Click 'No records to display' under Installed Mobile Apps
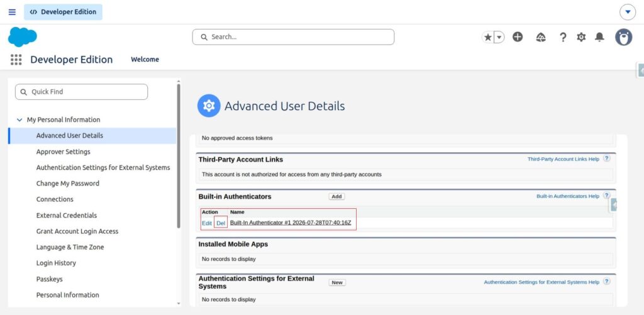644x315 pixels. click(x=229, y=259)
